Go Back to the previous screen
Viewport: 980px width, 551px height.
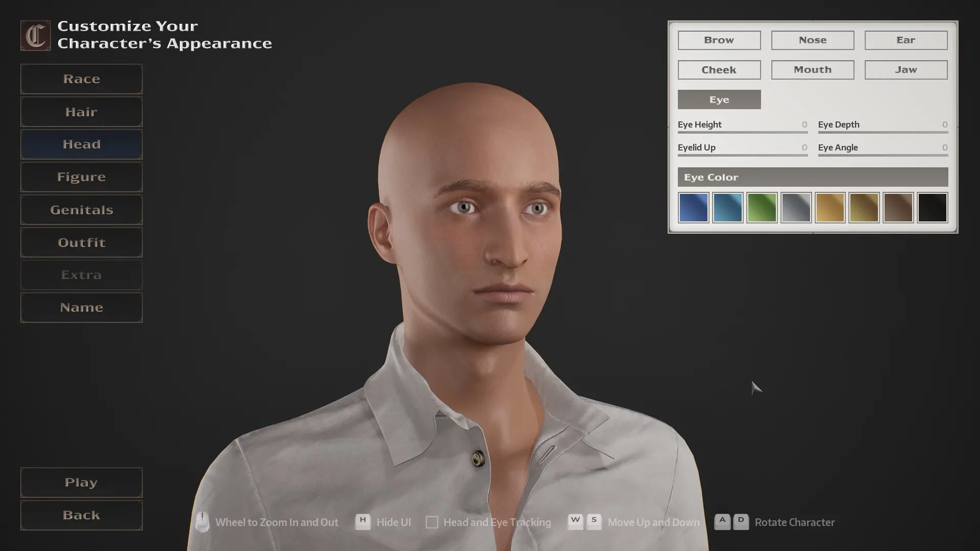(x=81, y=515)
